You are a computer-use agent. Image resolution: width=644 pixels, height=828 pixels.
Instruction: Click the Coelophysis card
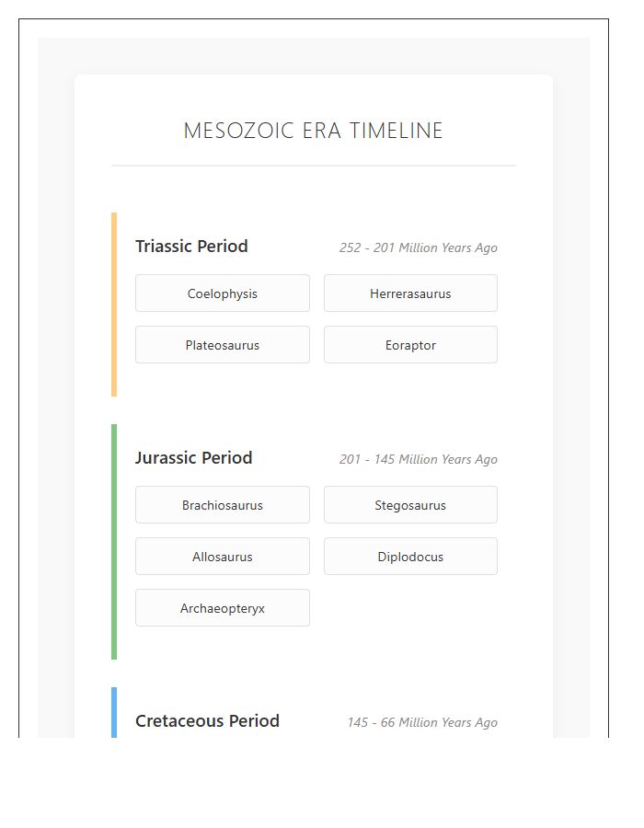click(222, 293)
